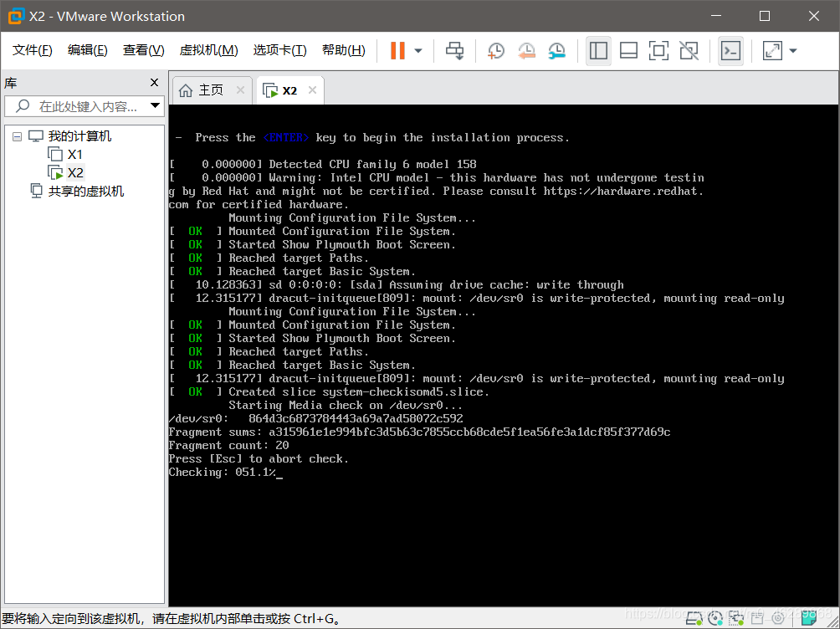This screenshot has width=840, height=629.
Task: Close the X2 tab
Action: pyautogui.click(x=312, y=90)
